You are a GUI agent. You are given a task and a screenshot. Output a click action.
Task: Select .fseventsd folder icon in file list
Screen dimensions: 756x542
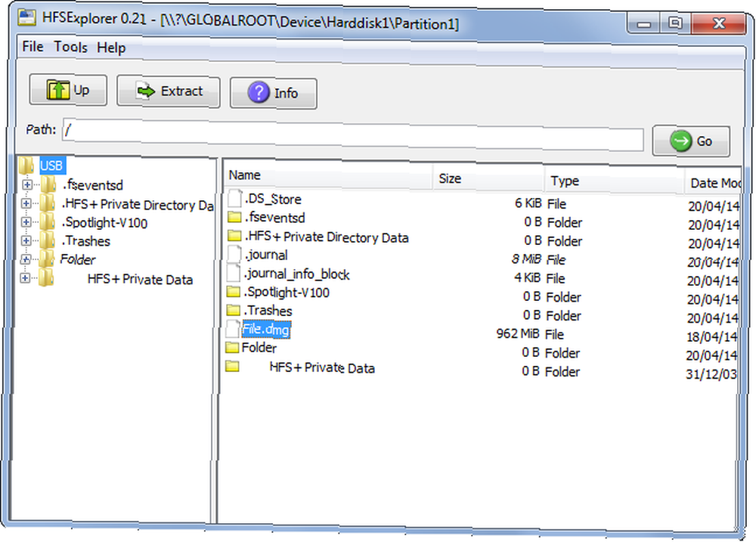pyautogui.click(x=234, y=217)
